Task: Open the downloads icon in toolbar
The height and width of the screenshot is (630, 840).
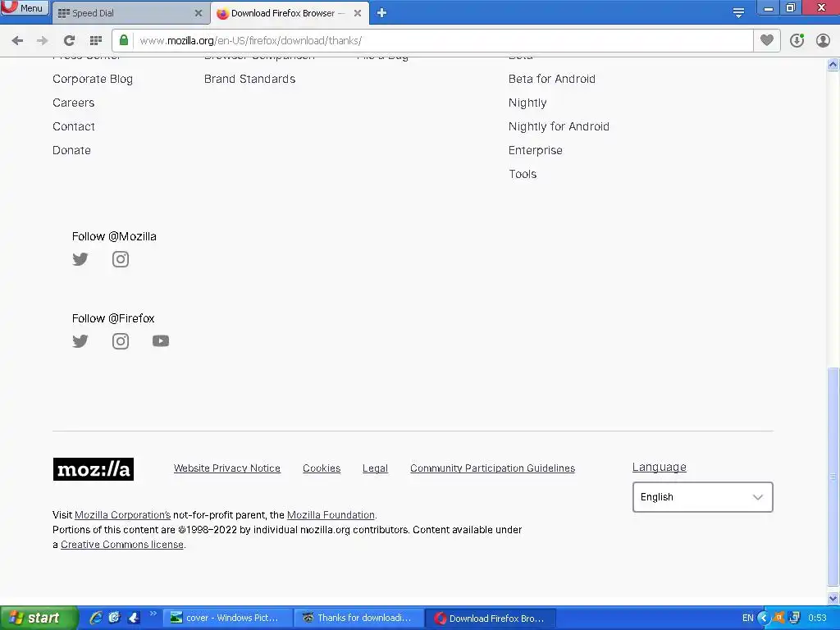Action: [797, 40]
